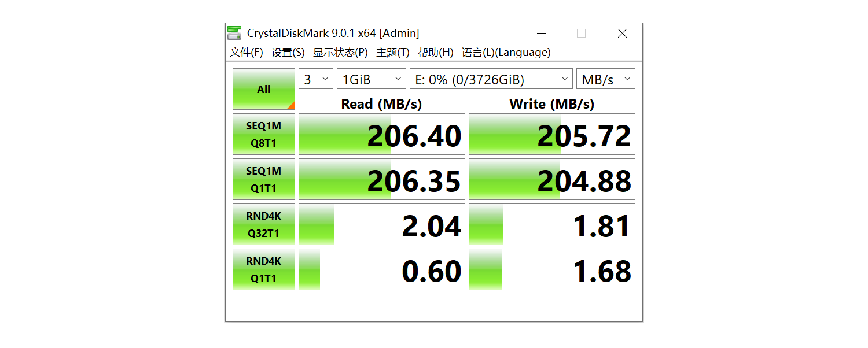Image resolution: width=868 pixels, height=348 pixels.
Task: Click the 0.60 read result
Action: [382, 269]
